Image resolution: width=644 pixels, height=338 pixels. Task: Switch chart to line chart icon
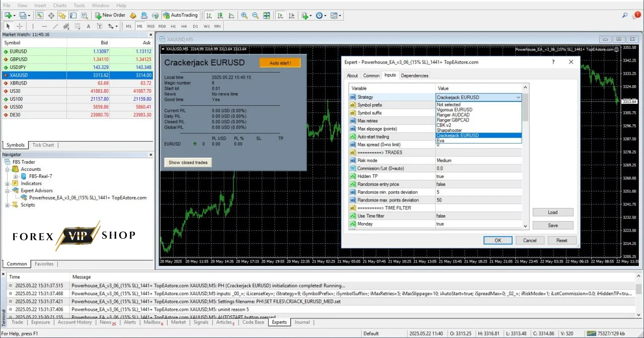(231, 16)
